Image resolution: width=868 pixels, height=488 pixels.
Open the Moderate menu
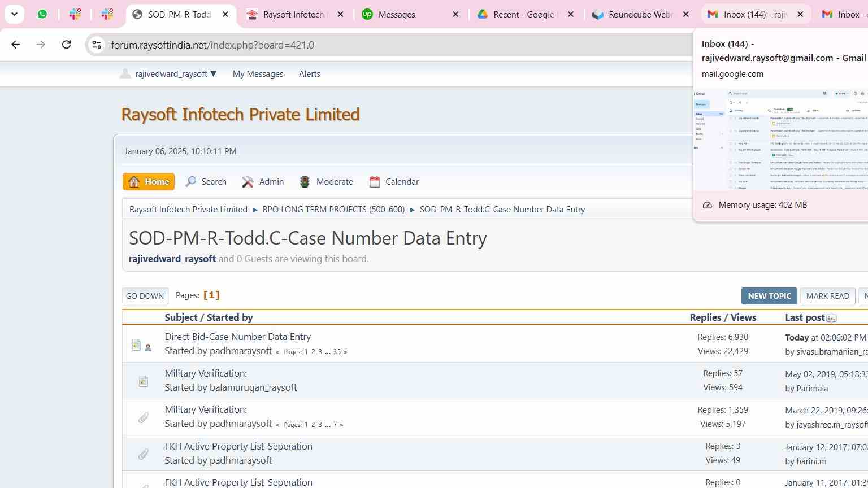tap(327, 182)
